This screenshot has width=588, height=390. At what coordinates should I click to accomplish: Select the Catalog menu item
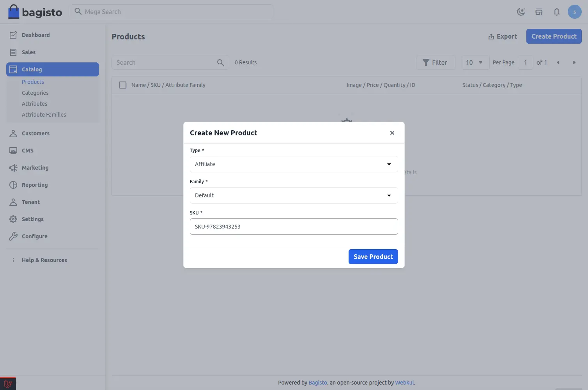click(53, 69)
